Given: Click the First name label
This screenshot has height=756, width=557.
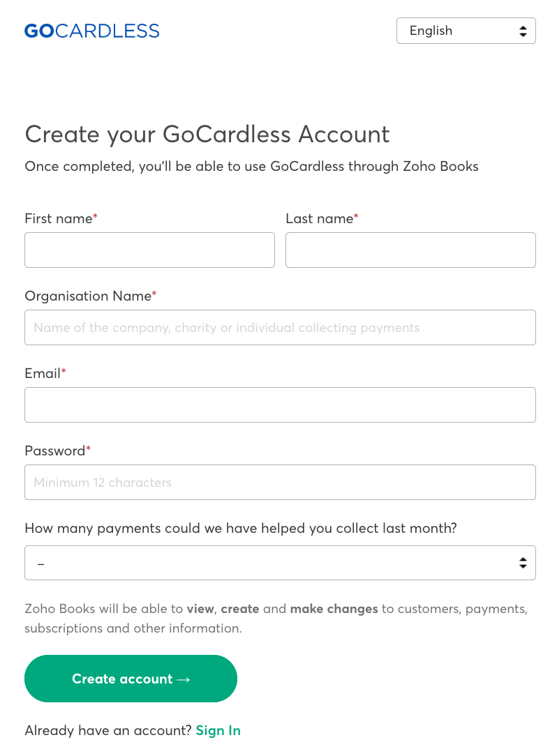Looking at the screenshot, I should coord(59,218).
